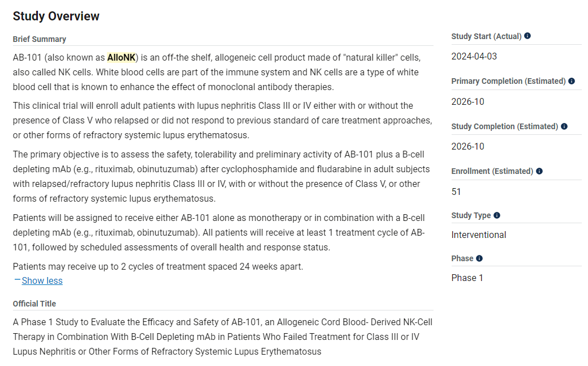The image size is (588, 366).
Task: Click the Phase 1 value in sidebar
Action: (467, 278)
